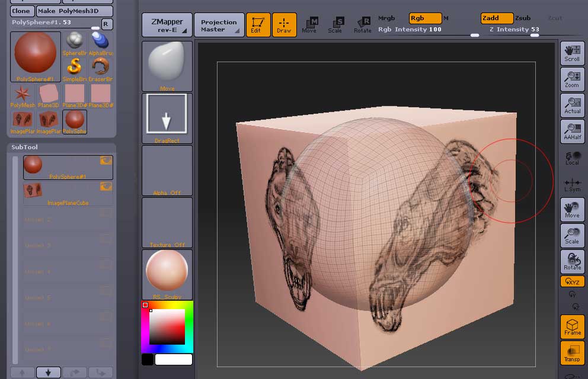
Task: Choose the AlphaBrush tool
Action: (101, 44)
